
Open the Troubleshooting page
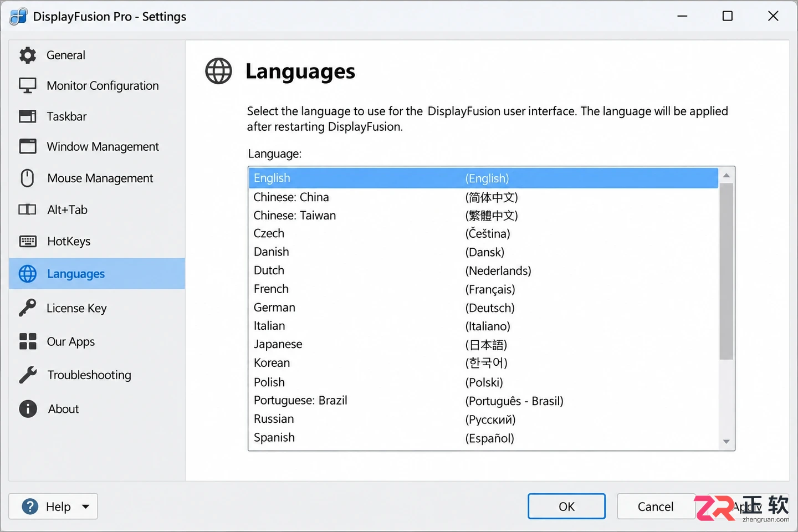(97, 375)
